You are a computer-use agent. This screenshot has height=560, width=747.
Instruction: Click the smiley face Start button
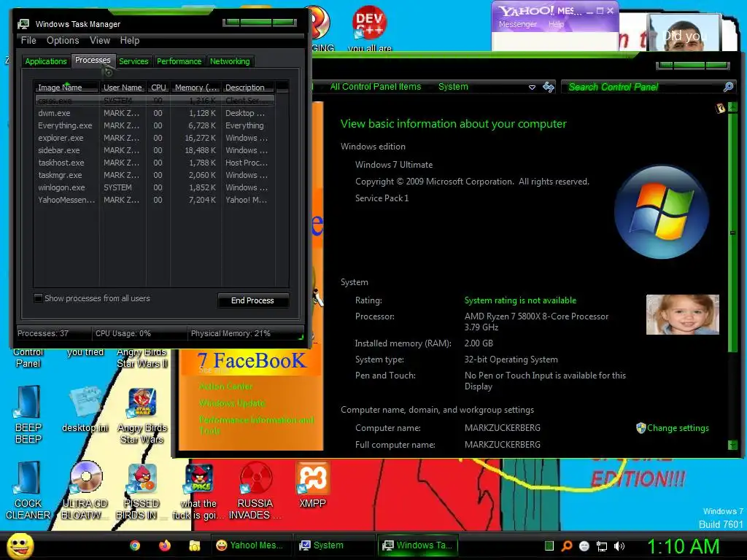coord(20,545)
